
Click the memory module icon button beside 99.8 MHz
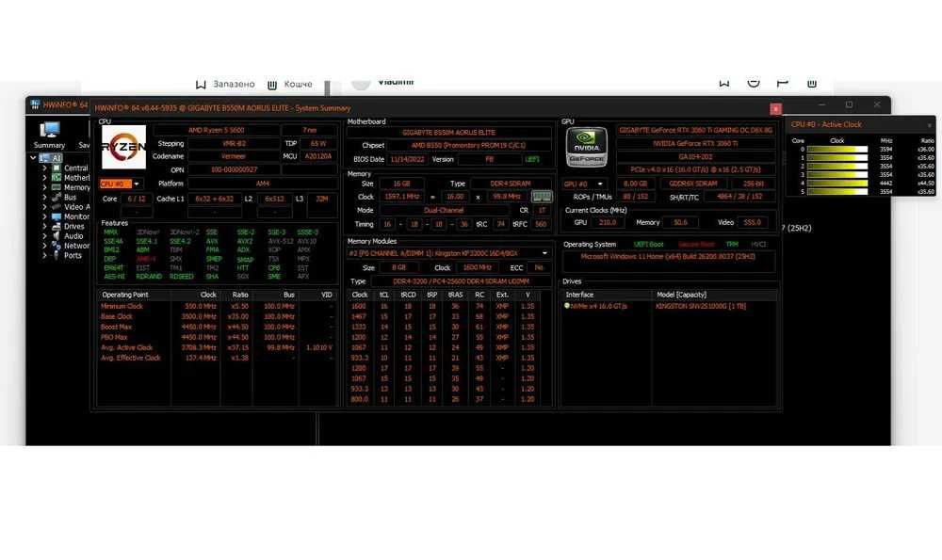click(x=542, y=197)
